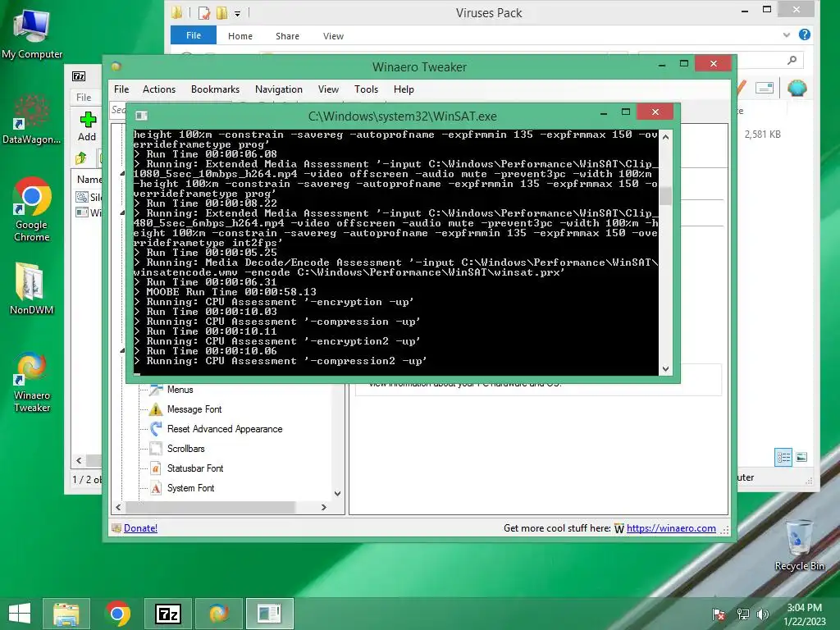Open the Bookmarks menu
Screen dimensions: 840x630
(x=216, y=89)
